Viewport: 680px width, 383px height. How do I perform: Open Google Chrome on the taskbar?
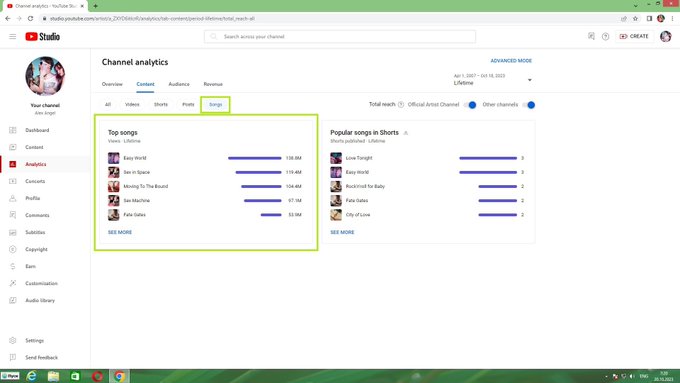(x=119, y=376)
